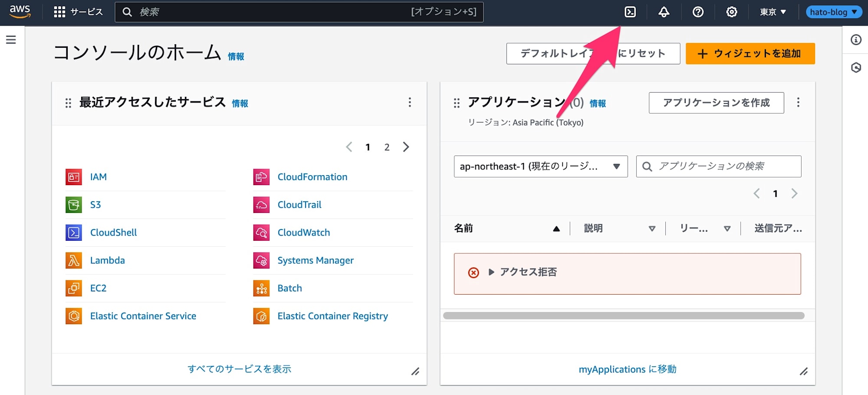Click the ウィジェットを追加 button
This screenshot has width=868, height=395.
[x=750, y=53]
